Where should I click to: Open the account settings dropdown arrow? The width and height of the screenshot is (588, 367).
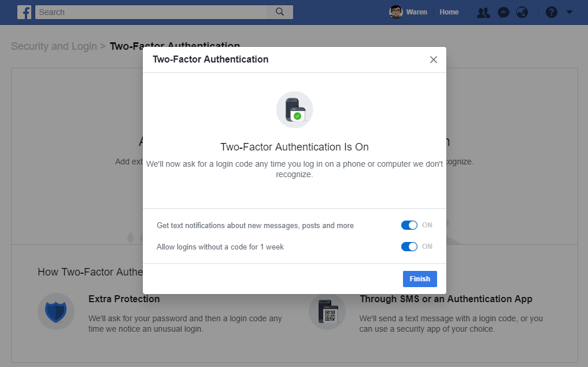[568, 12]
